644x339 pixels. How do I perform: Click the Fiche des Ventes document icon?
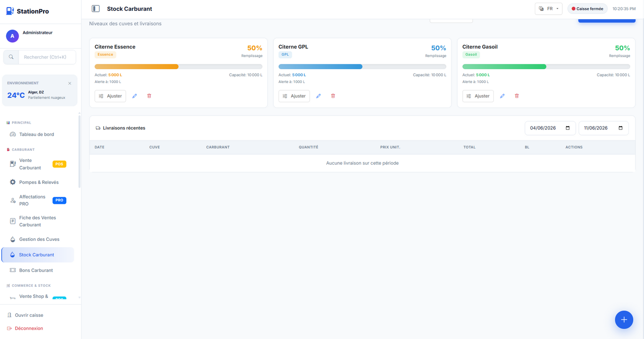pyautogui.click(x=12, y=221)
